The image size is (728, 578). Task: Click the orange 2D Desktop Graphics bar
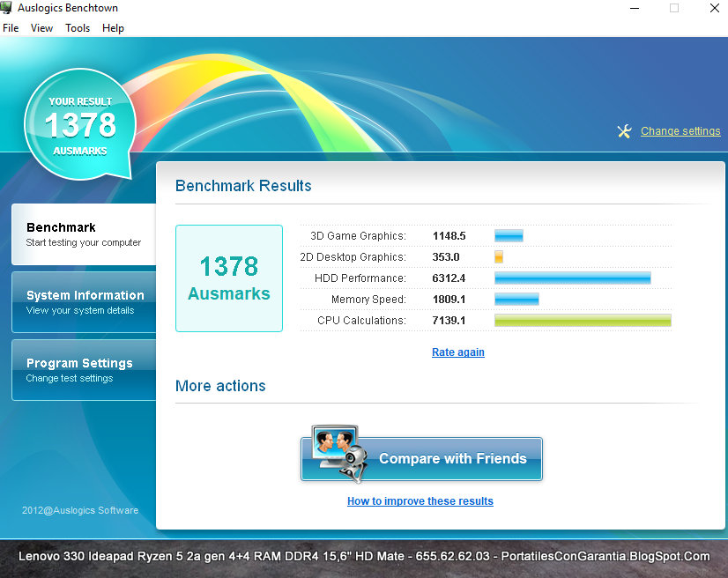[499, 256]
